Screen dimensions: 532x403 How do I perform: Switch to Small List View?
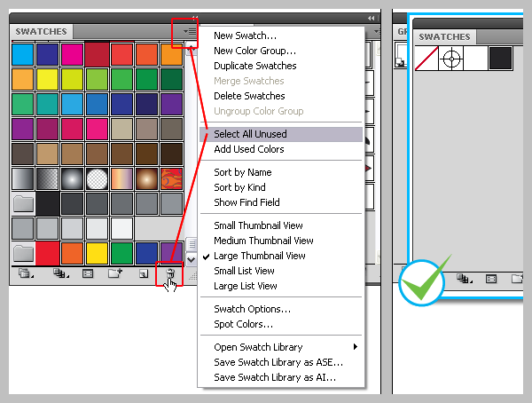pos(244,271)
